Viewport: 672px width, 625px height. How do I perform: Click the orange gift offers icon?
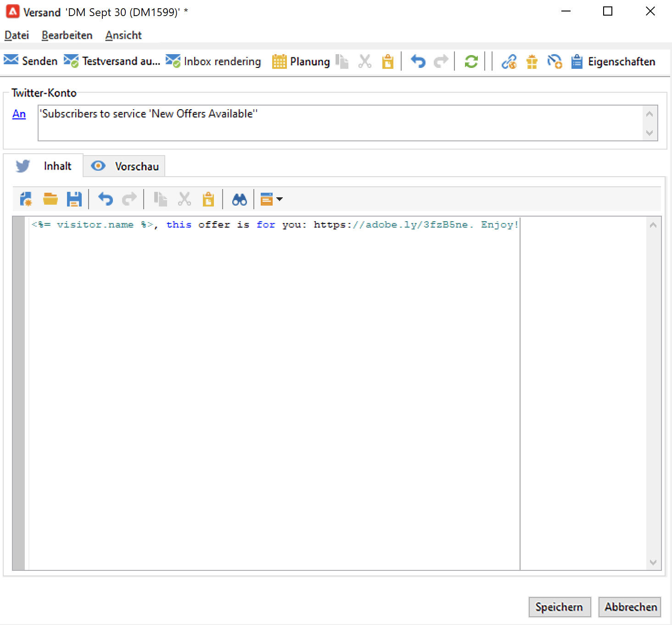[x=532, y=61]
